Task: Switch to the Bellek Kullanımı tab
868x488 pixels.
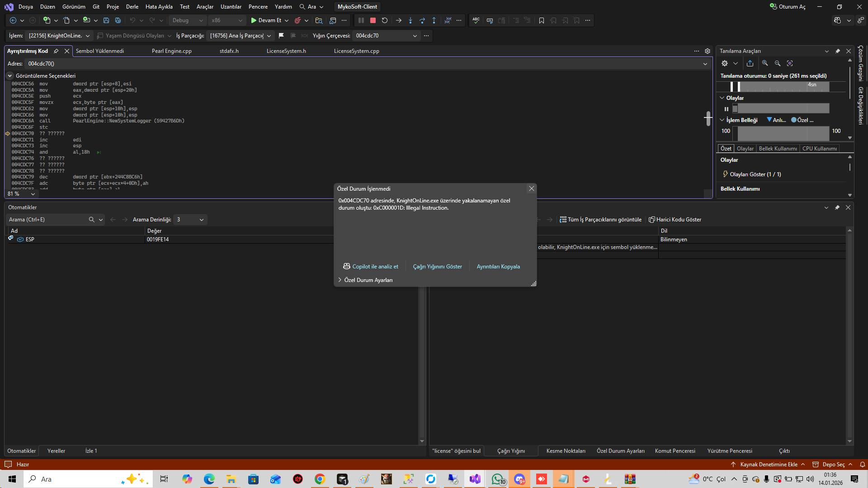Action: [x=778, y=149]
